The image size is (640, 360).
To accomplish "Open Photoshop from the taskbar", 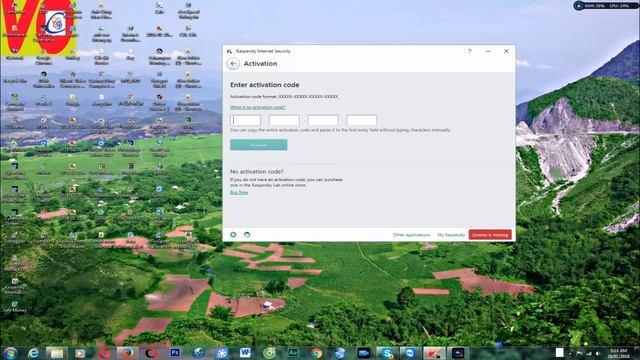I will point(175,353).
